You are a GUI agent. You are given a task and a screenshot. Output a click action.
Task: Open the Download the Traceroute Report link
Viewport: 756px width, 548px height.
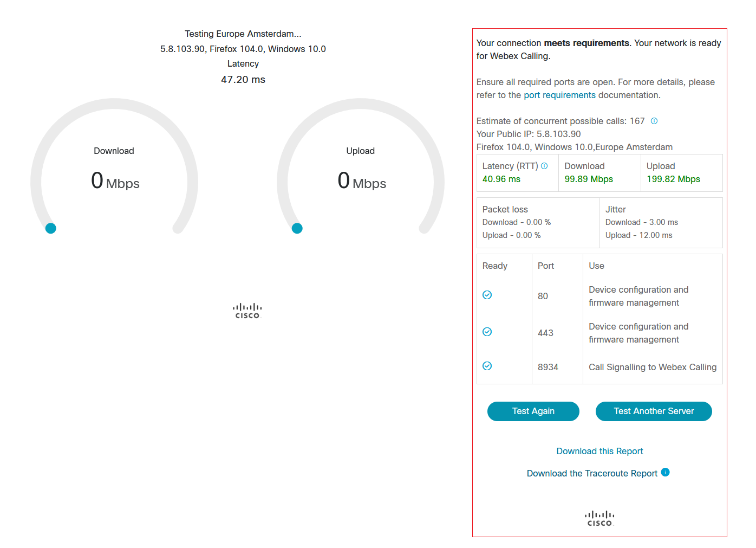[x=592, y=473]
